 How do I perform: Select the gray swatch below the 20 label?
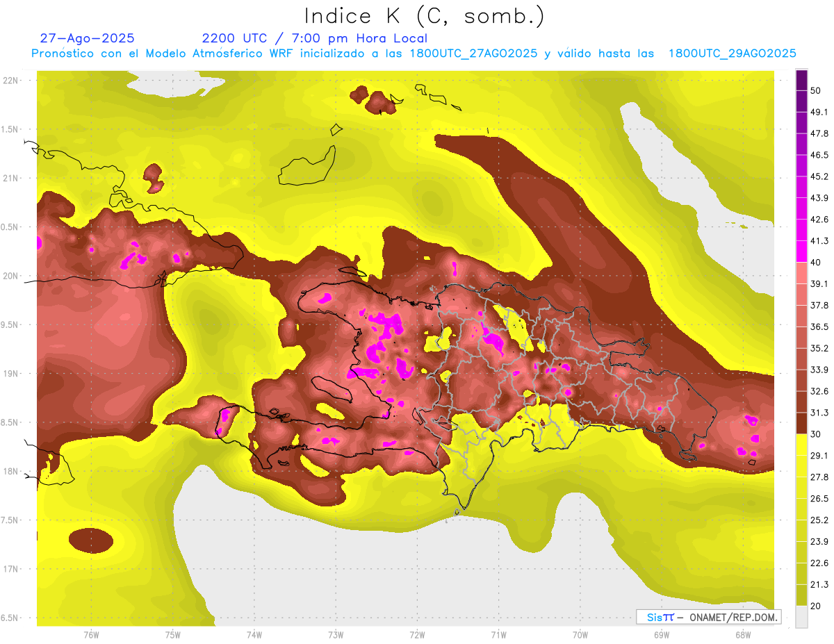pos(801,617)
